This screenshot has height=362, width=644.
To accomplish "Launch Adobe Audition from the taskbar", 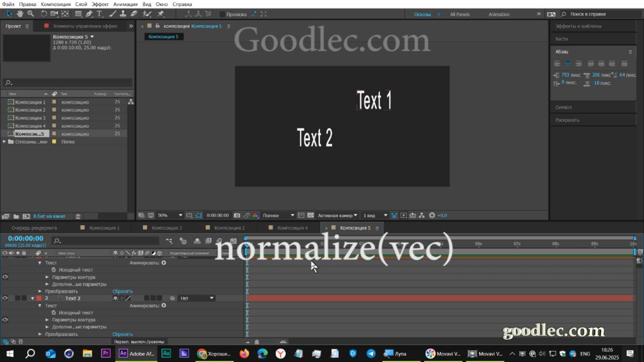I will coord(166,354).
